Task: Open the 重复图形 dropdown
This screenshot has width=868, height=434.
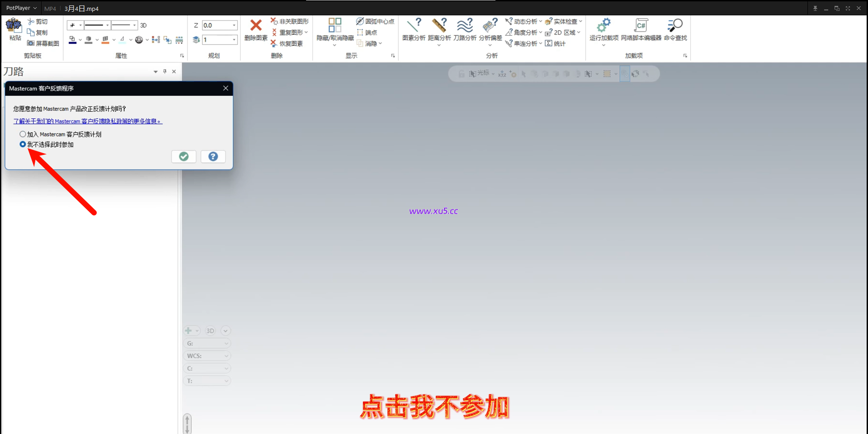Action: coord(306,32)
